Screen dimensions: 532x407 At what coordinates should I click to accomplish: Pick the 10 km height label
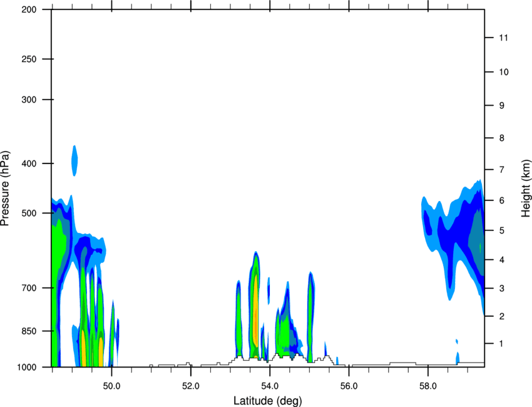(504, 72)
